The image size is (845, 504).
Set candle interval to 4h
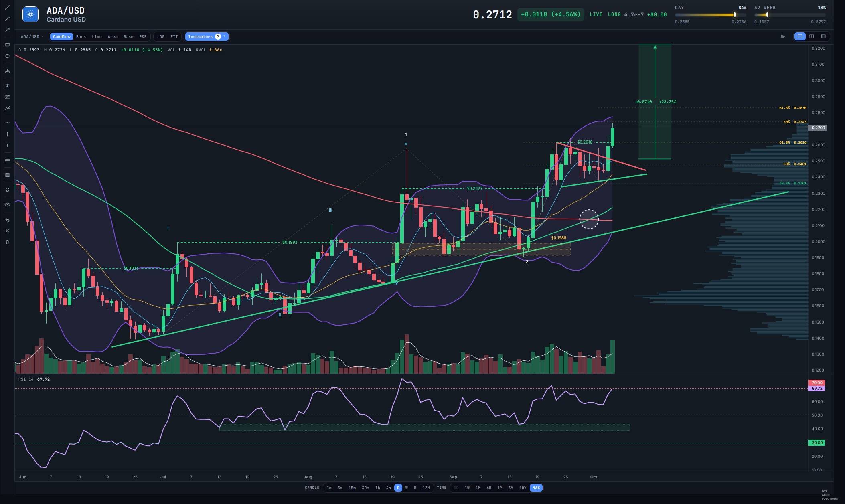[388, 488]
